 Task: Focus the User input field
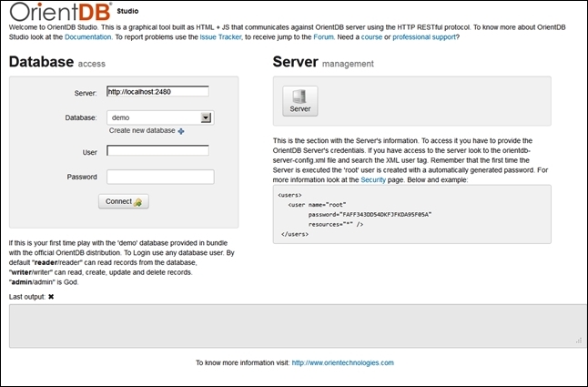pyautogui.click(x=157, y=150)
